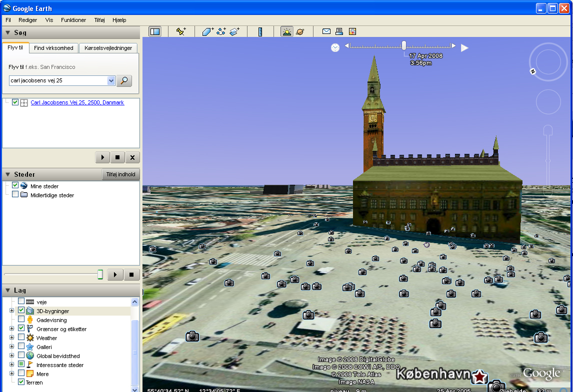
Task: Open the Flyv til address dropdown
Action: click(111, 81)
